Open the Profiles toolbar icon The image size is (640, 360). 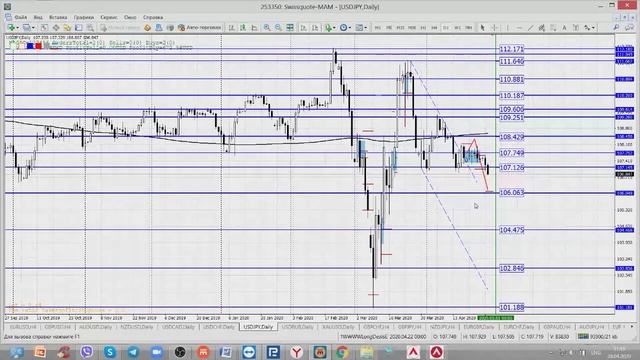[x=27, y=28]
